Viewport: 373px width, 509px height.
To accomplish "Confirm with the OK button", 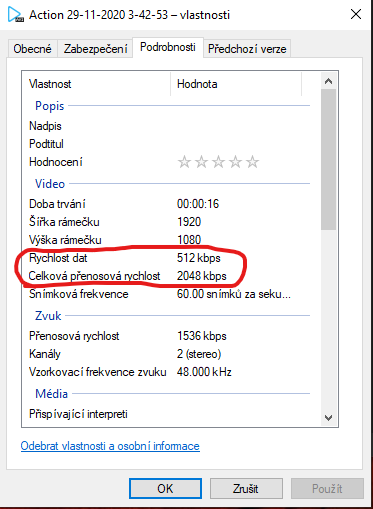I will pos(165,489).
